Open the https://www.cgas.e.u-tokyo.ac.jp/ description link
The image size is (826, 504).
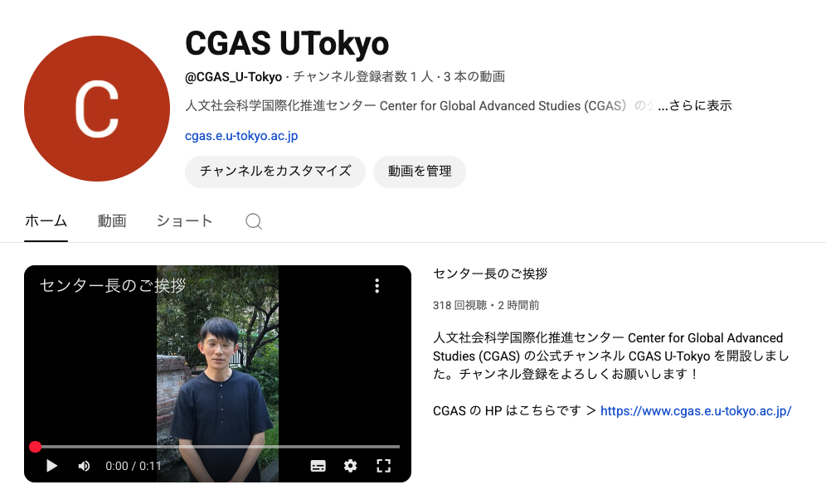(696, 411)
